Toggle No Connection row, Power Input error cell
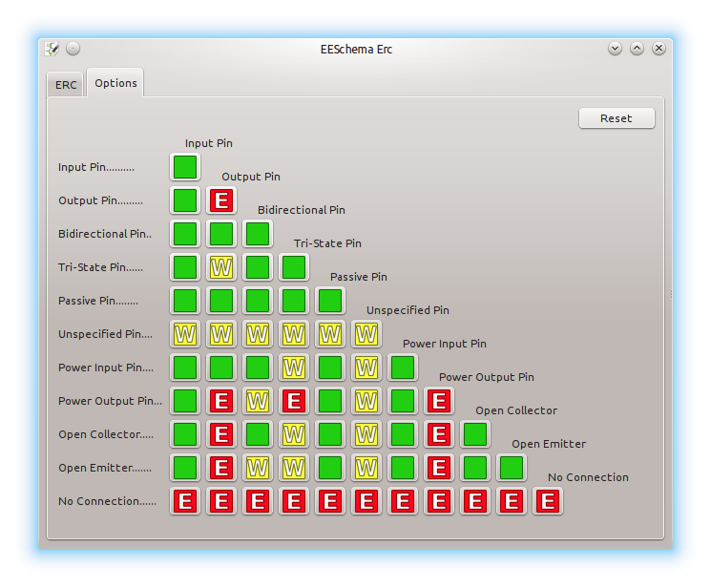The height and width of the screenshot is (588, 711). coord(403,501)
